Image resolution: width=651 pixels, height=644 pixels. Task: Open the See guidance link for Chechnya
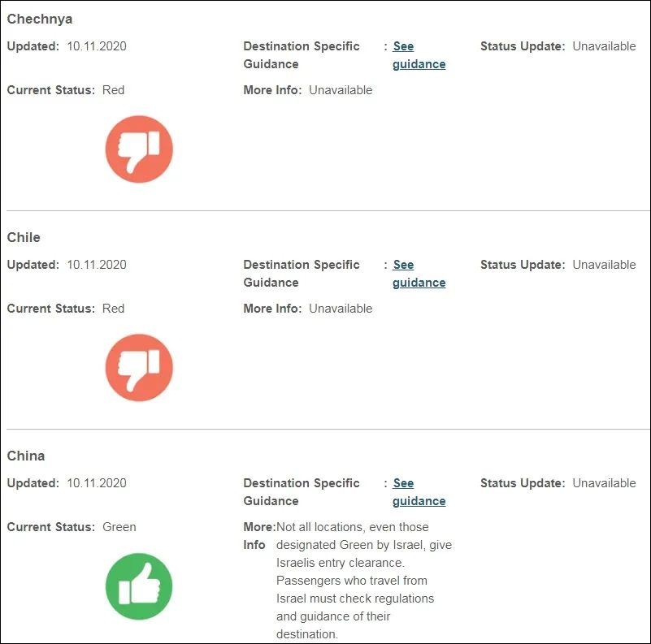click(419, 55)
